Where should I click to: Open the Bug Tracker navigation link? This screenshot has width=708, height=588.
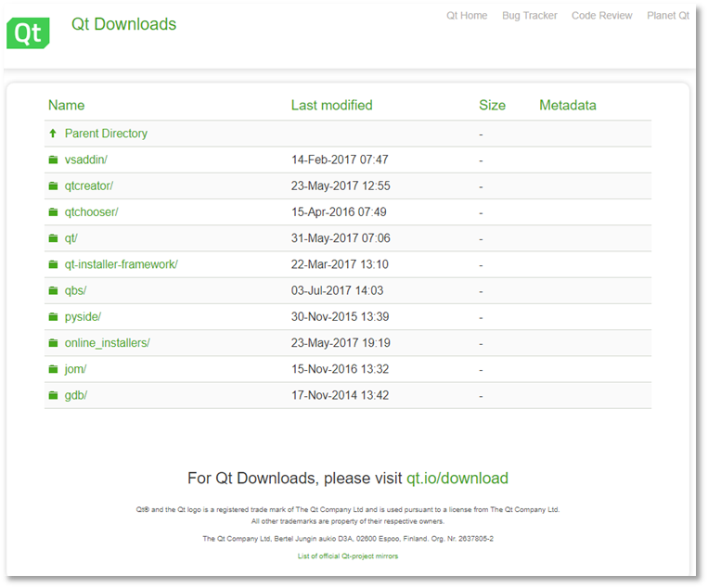(530, 16)
